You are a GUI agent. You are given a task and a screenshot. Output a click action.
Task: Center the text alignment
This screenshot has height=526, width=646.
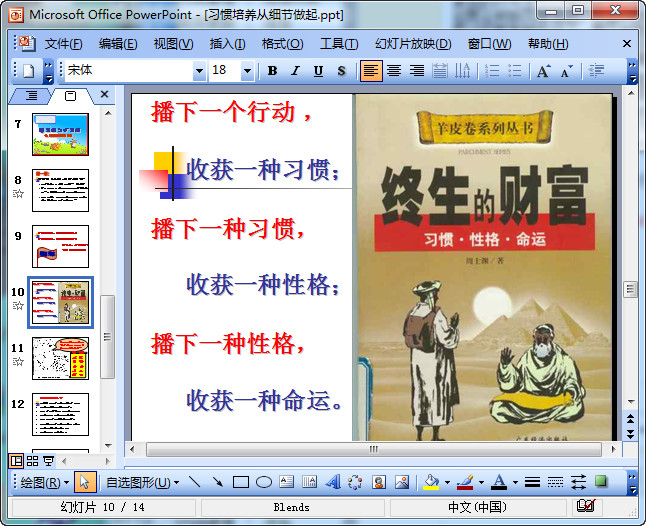(x=394, y=71)
